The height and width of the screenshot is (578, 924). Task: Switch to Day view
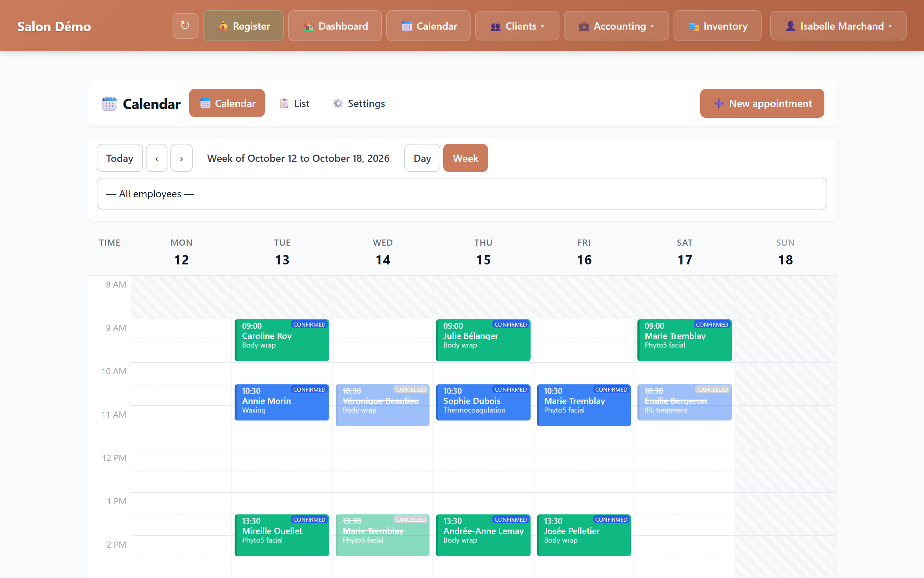(x=422, y=158)
